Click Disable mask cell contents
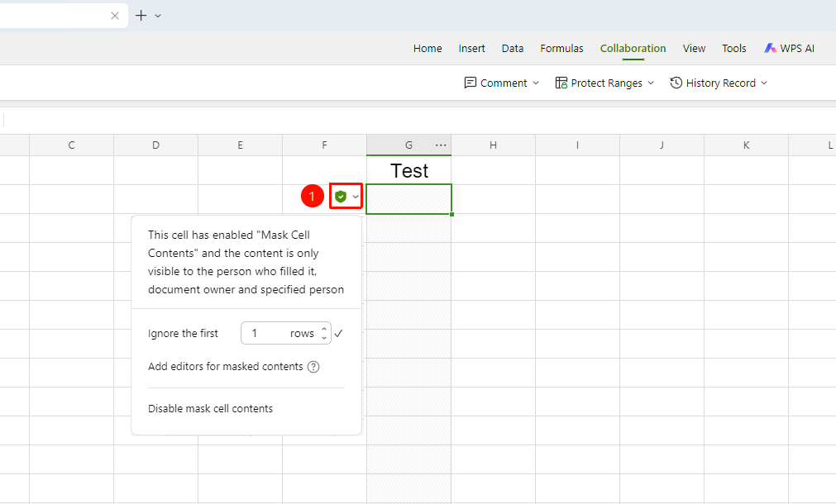The width and height of the screenshot is (836, 504). [211, 409]
